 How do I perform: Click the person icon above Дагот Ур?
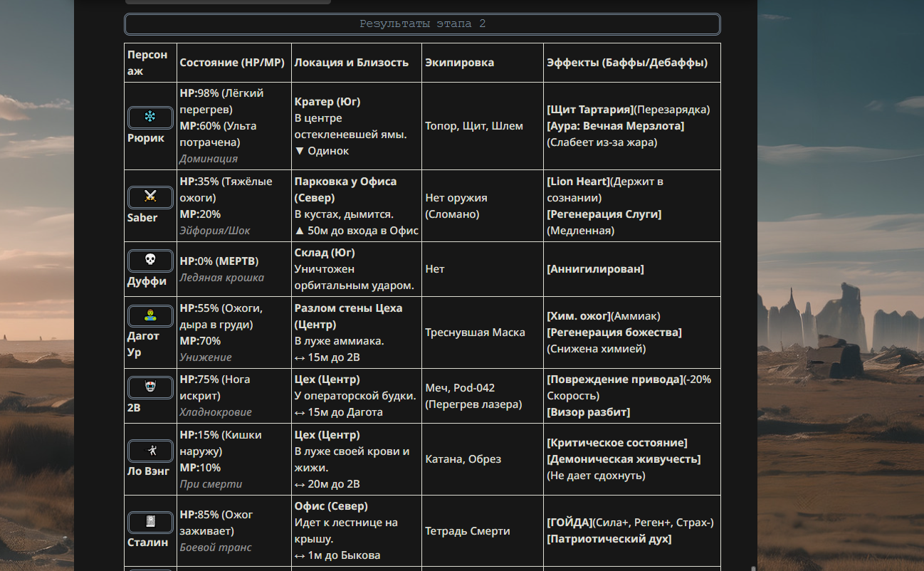[x=150, y=316]
